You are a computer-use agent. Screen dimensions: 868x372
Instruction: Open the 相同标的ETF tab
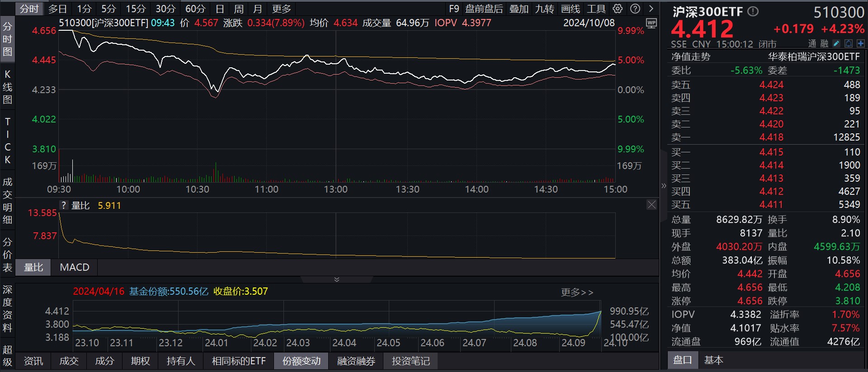239,361
